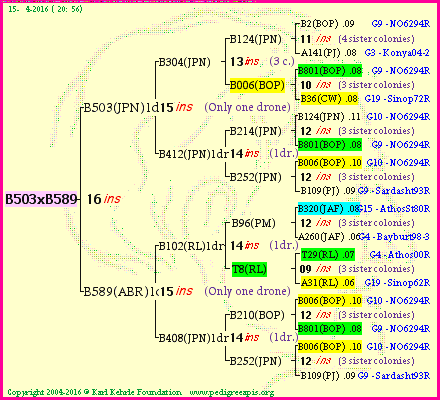
Task: Open the G3 - Konya04-2 lineage label
Action: [x=397, y=53]
